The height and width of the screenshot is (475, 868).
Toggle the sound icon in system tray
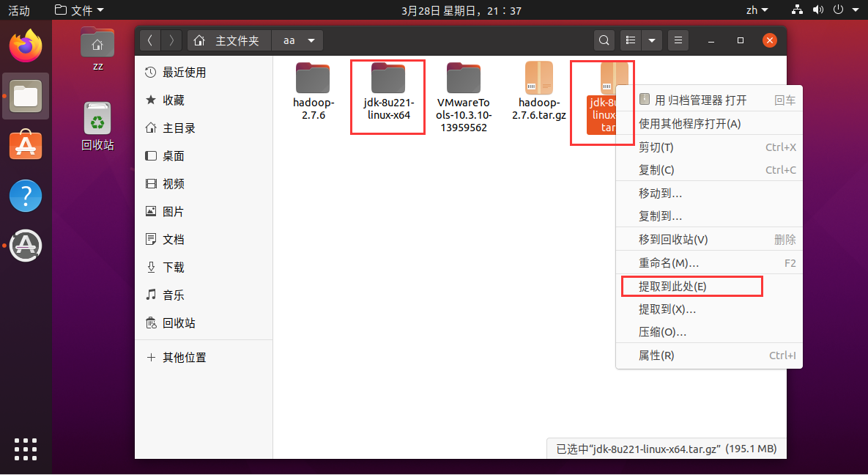click(817, 10)
